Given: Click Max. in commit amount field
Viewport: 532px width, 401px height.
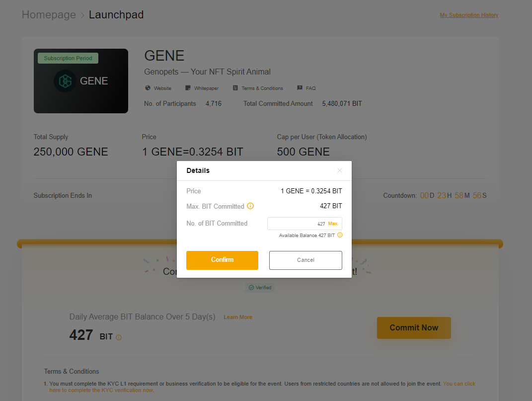Looking at the screenshot, I should pos(333,224).
